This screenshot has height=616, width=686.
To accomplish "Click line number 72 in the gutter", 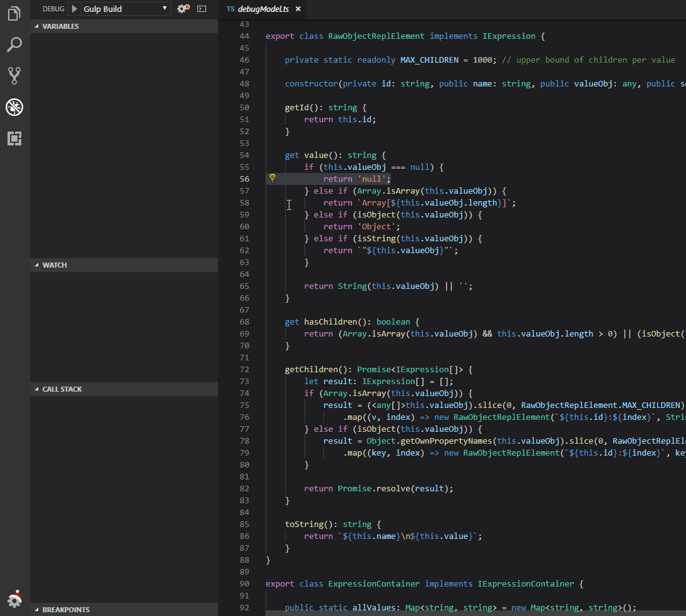I will tap(246, 369).
